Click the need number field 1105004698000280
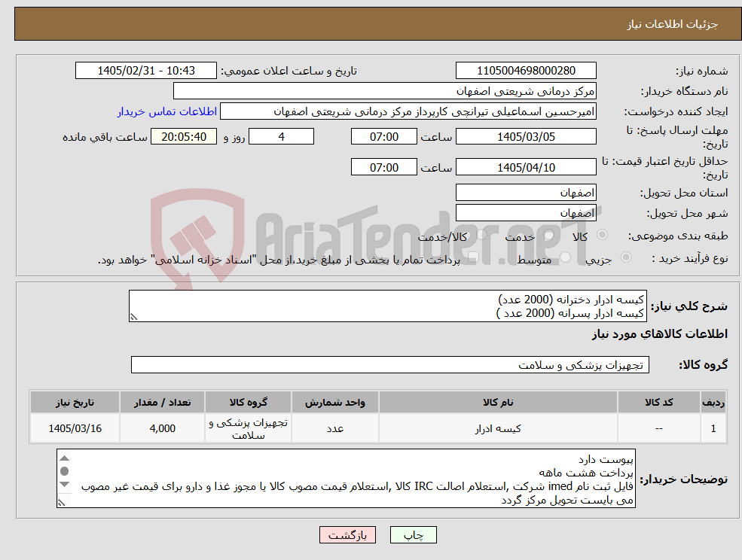742x560 pixels. pos(526,71)
